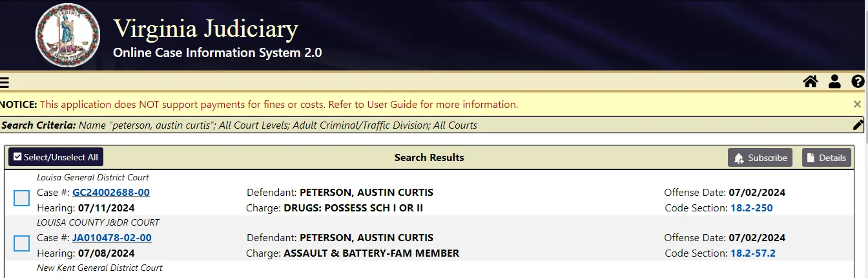Edit search criteria with pencil icon

coord(858,125)
